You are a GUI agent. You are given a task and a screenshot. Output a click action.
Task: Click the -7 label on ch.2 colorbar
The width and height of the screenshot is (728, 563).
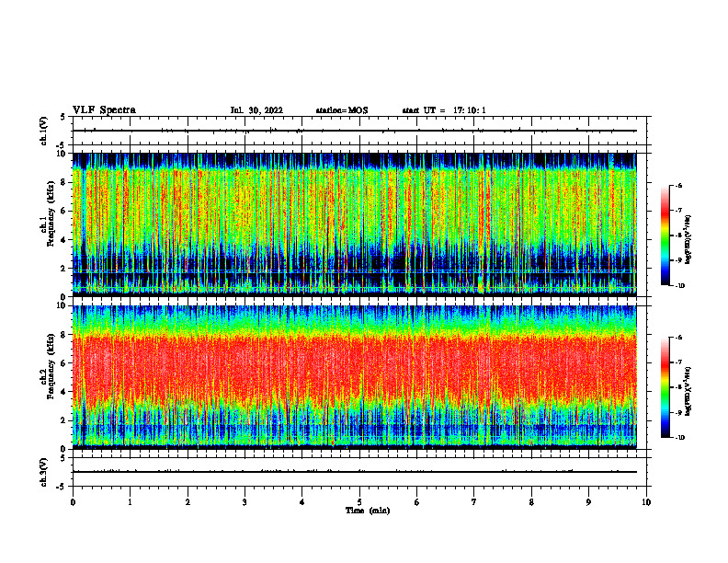coord(678,362)
